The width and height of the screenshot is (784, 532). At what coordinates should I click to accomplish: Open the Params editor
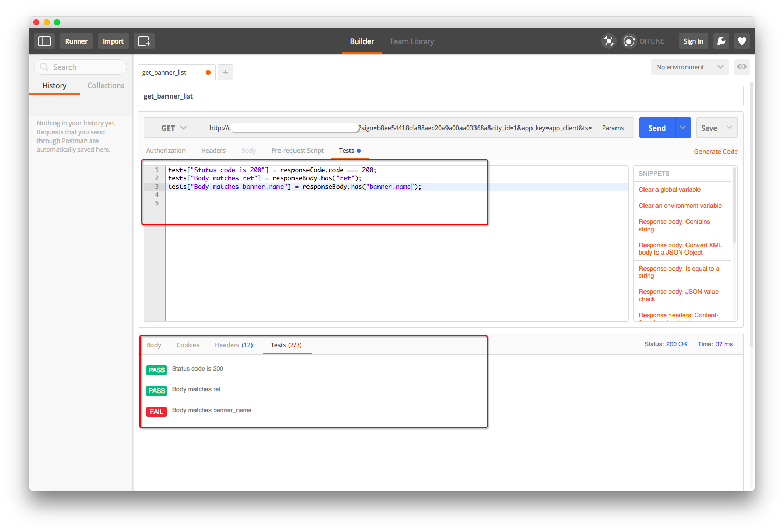point(613,128)
